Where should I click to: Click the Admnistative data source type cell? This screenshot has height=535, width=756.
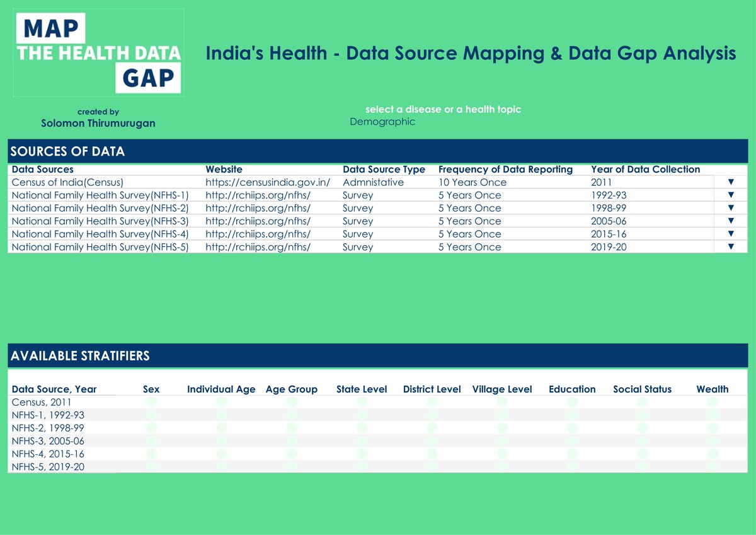(373, 182)
